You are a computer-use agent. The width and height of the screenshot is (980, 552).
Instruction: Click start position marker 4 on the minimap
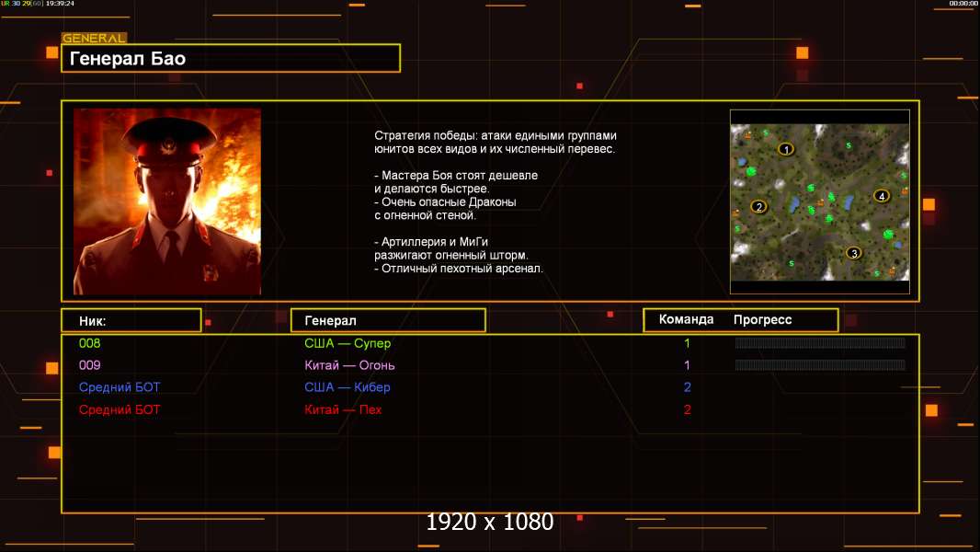pyautogui.click(x=882, y=196)
